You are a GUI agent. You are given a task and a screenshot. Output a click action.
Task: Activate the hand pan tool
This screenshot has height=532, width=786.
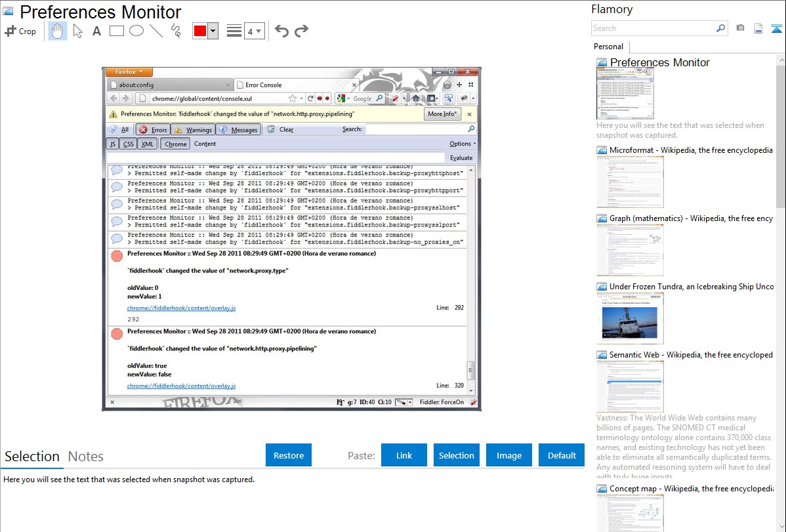[x=57, y=31]
